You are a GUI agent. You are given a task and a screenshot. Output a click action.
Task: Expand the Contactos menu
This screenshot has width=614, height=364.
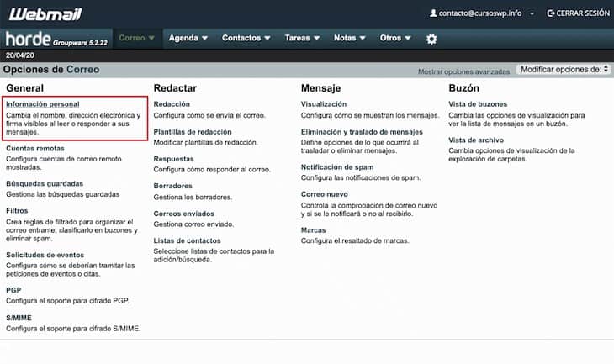pyautogui.click(x=246, y=38)
